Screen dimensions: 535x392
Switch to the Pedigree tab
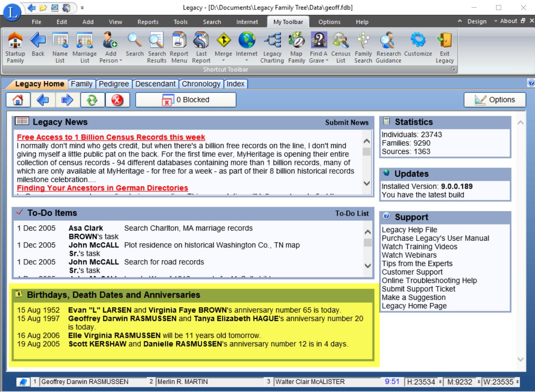pos(114,84)
